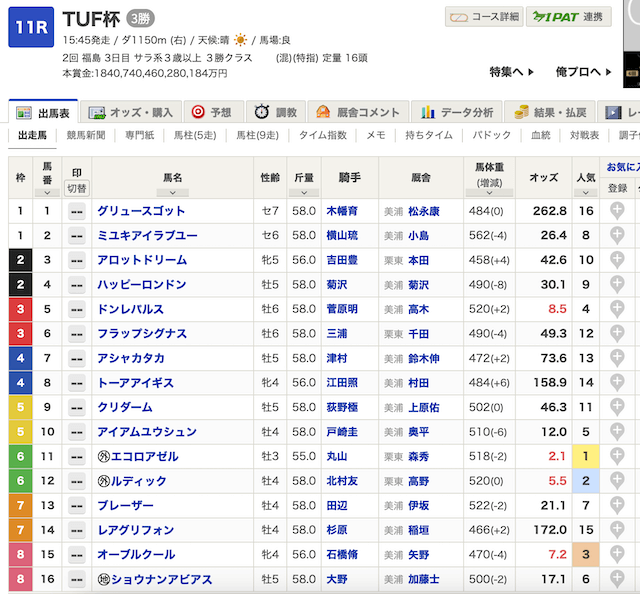Image resolution: width=640 pixels, height=594 pixels.
Task: Click the 切替 mark switch button
Action: point(77,188)
